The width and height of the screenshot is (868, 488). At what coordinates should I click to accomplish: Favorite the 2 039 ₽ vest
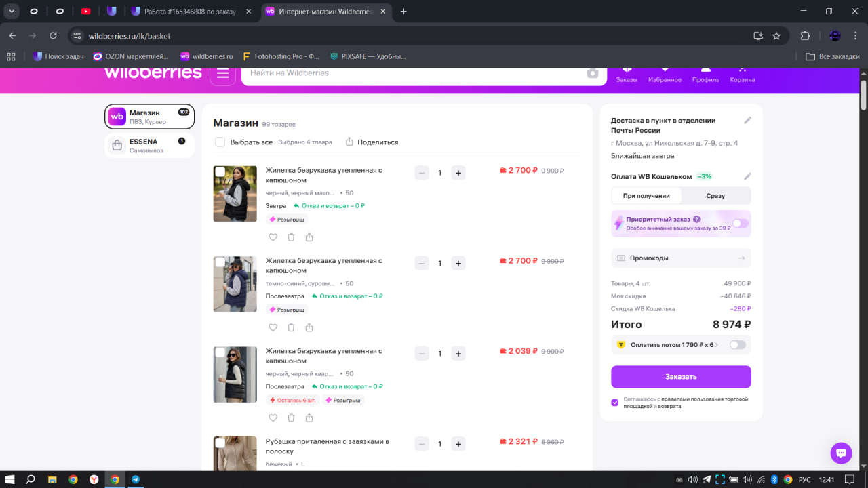tap(273, 418)
